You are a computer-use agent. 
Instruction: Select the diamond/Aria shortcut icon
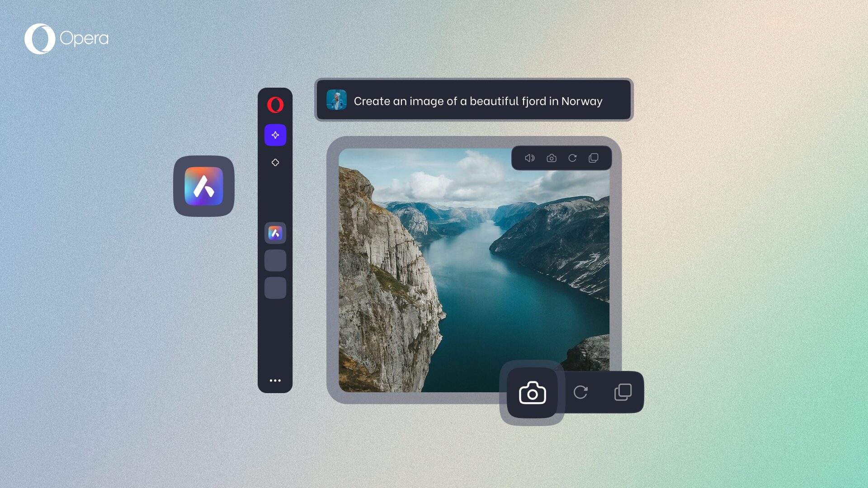click(275, 162)
